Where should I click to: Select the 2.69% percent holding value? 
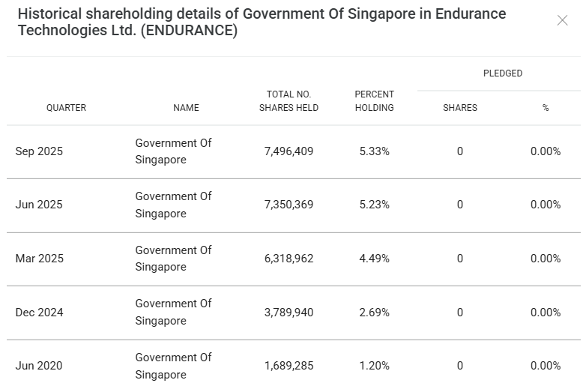point(374,313)
